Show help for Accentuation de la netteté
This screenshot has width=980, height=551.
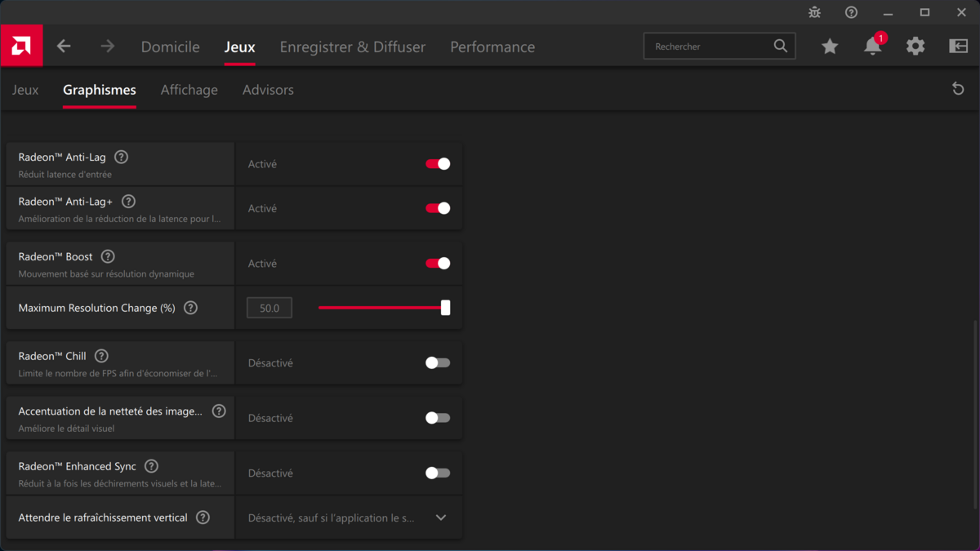(219, 411)
